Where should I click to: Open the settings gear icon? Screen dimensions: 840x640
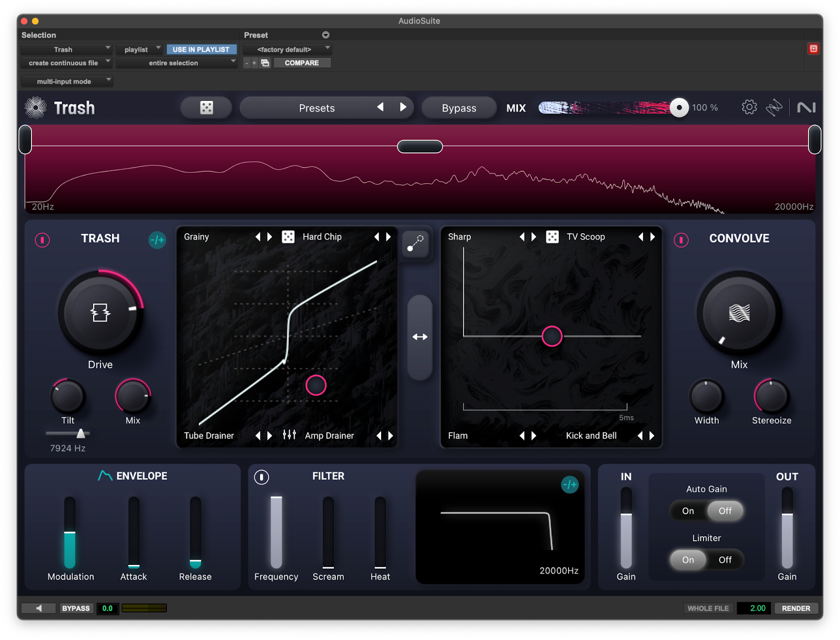749,107
